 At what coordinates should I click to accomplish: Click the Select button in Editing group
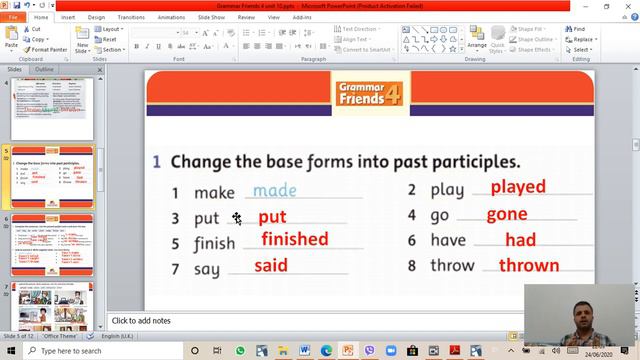coord(579,50)
